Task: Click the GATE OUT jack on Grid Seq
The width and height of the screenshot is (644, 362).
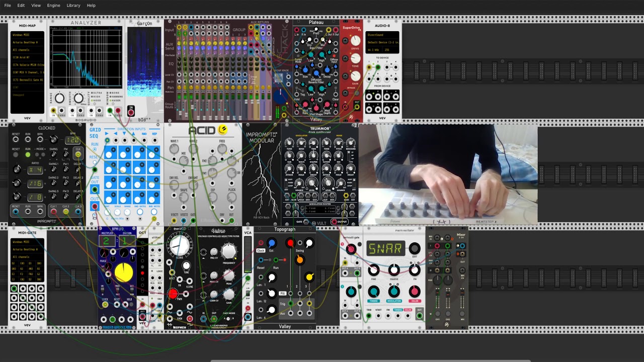Action: (95, 190)
